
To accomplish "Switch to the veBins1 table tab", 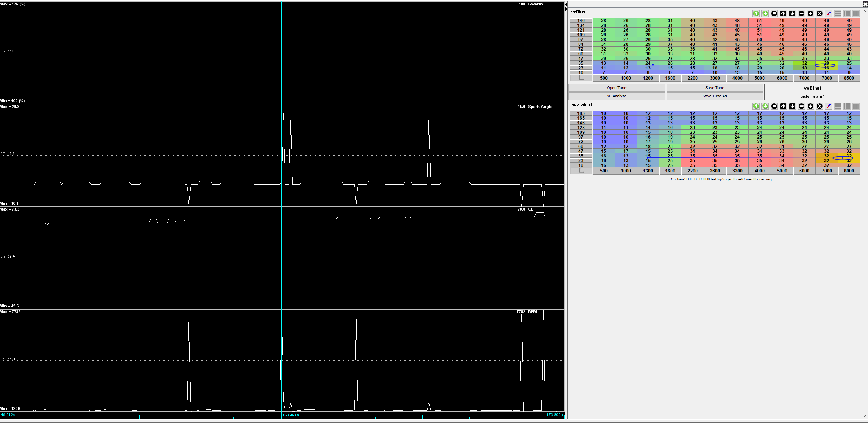I will (812, 88).
